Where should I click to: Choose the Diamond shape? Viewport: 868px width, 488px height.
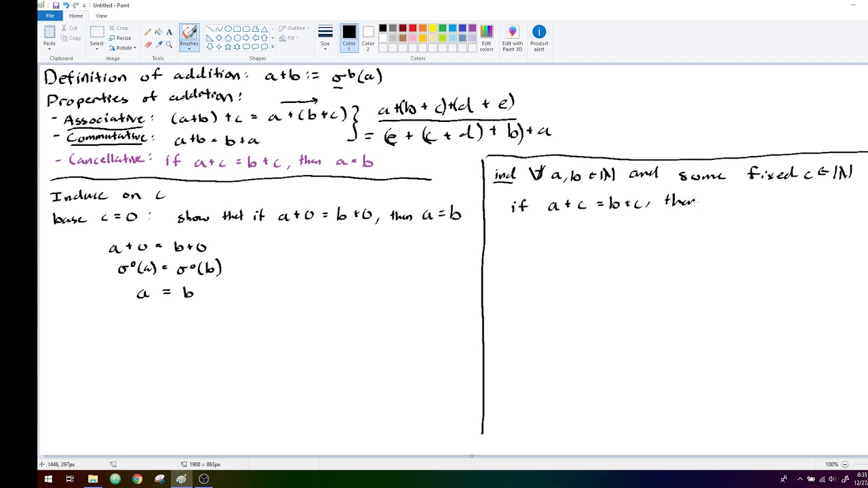[x=219, y=38]
